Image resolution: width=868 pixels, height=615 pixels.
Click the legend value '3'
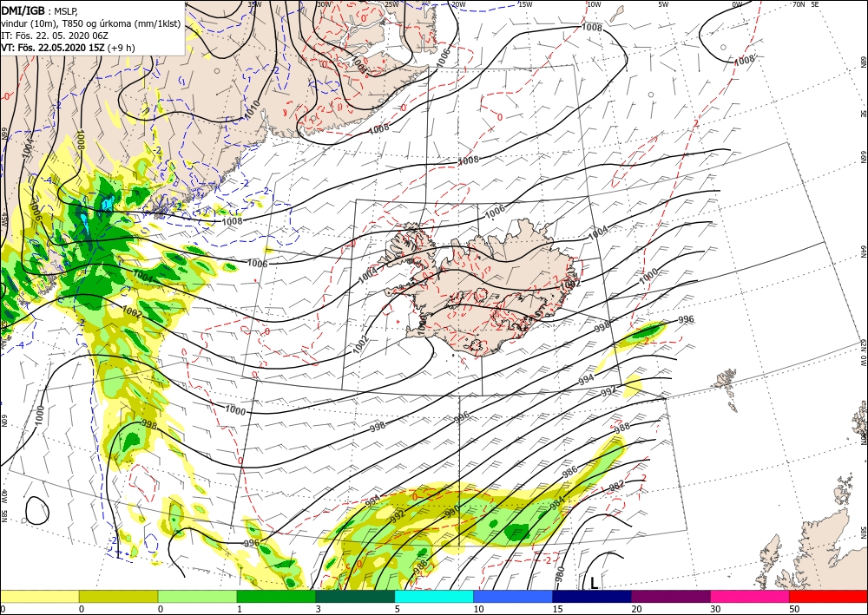coord(318,609)
